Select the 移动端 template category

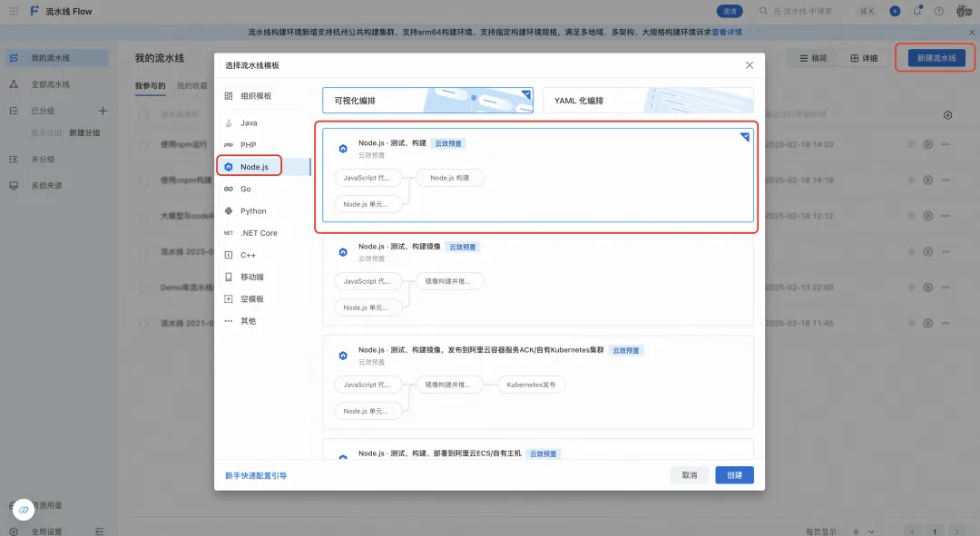(x=252, y=277)
